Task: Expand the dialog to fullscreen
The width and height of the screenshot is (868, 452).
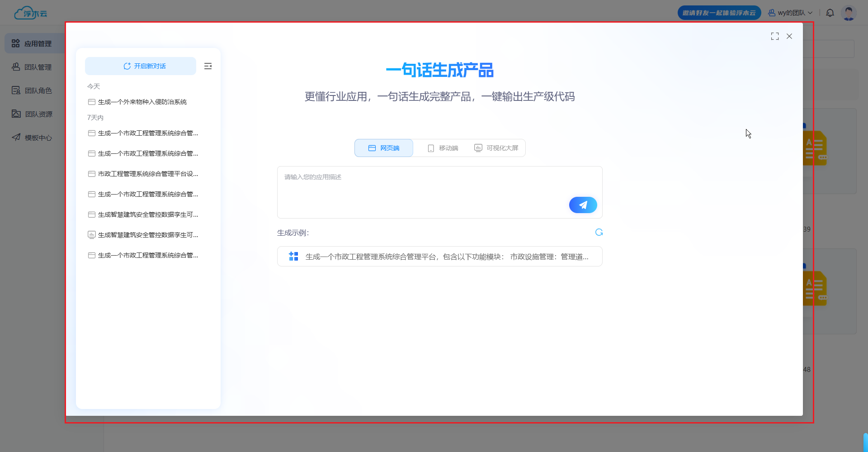Action: point(775,36)
